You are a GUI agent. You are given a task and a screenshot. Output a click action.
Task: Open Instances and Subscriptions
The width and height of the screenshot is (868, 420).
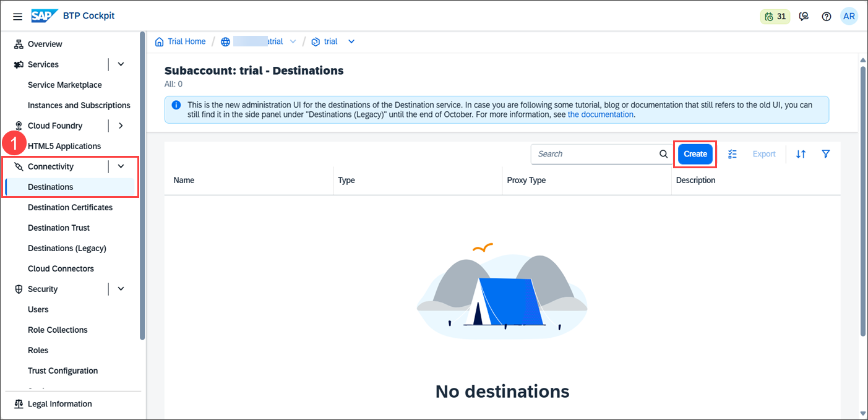coord(79,105)
